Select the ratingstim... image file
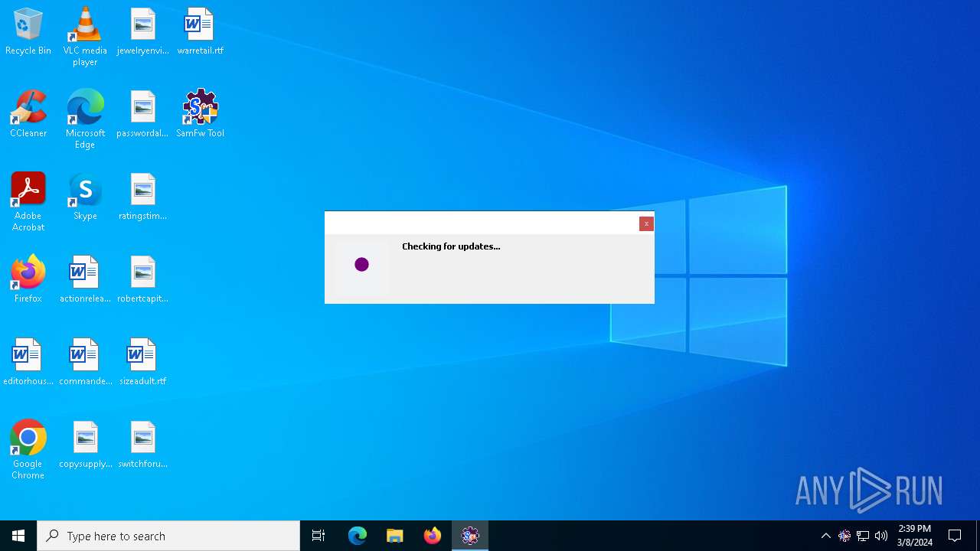Viewport: 980px width, 551px height. (142, 197)
